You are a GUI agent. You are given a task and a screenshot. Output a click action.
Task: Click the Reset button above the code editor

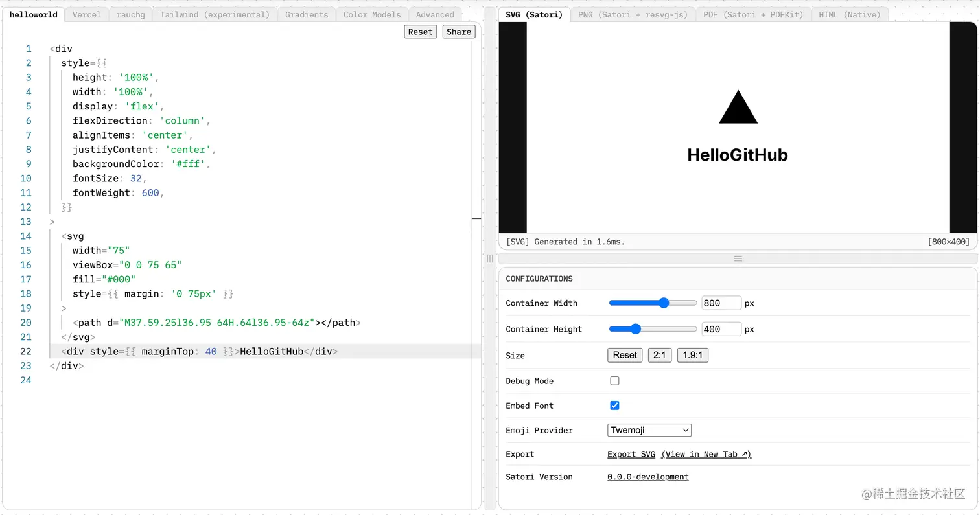point(420,32)
